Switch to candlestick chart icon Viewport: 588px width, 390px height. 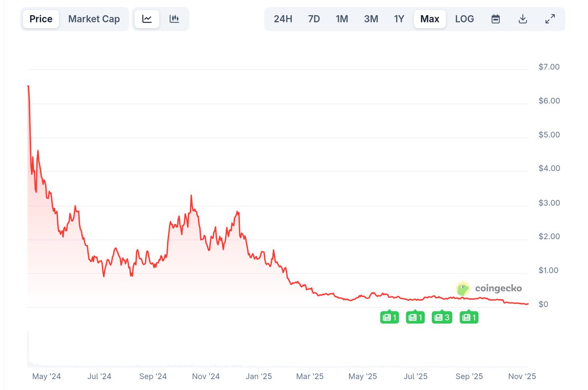point(174,19)
